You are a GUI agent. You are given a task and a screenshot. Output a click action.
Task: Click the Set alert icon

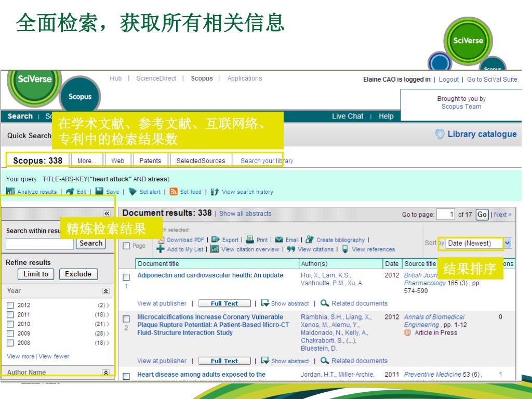point(132,192)
